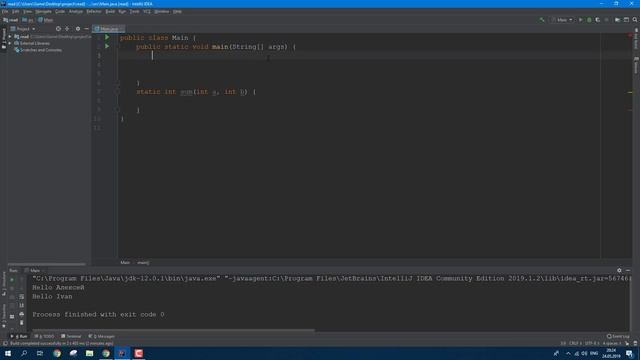The height and width of the screenshot is (360, 640).
Task: Click 'Process finished with exit code 0' text
Action: pyautogui.click(x=98, y=314)
